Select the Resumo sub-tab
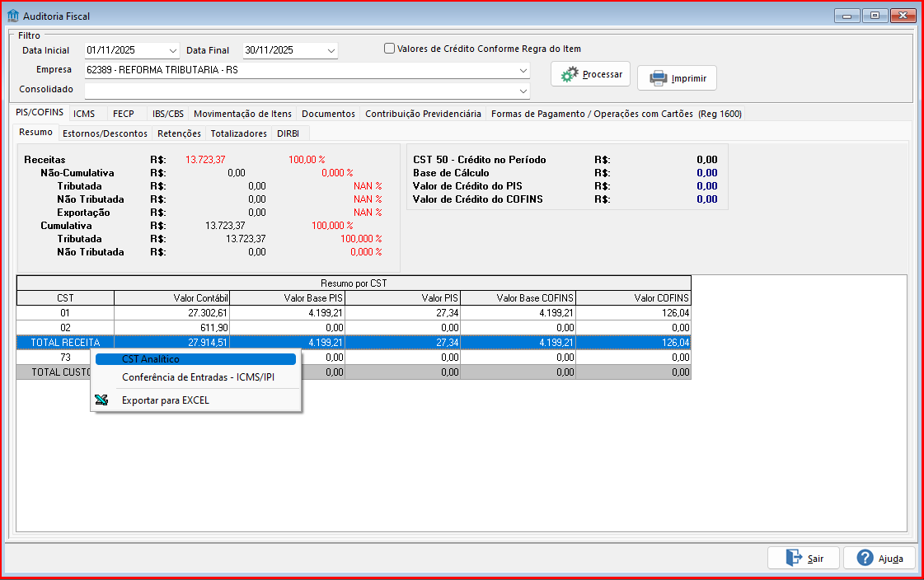 click(35, 132)
